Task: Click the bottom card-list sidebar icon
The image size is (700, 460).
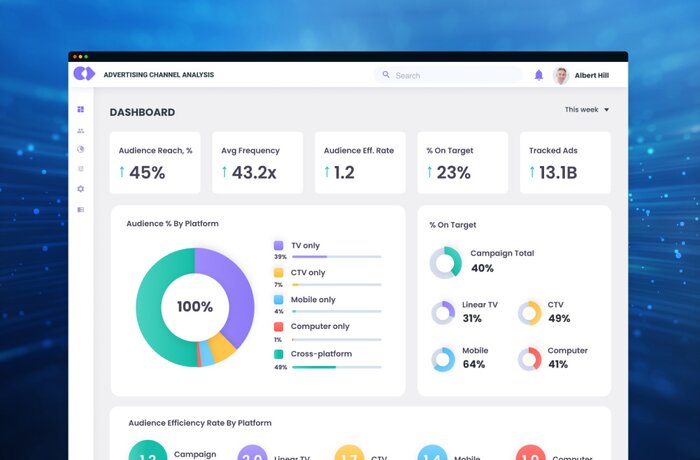Action: point(81,209)
